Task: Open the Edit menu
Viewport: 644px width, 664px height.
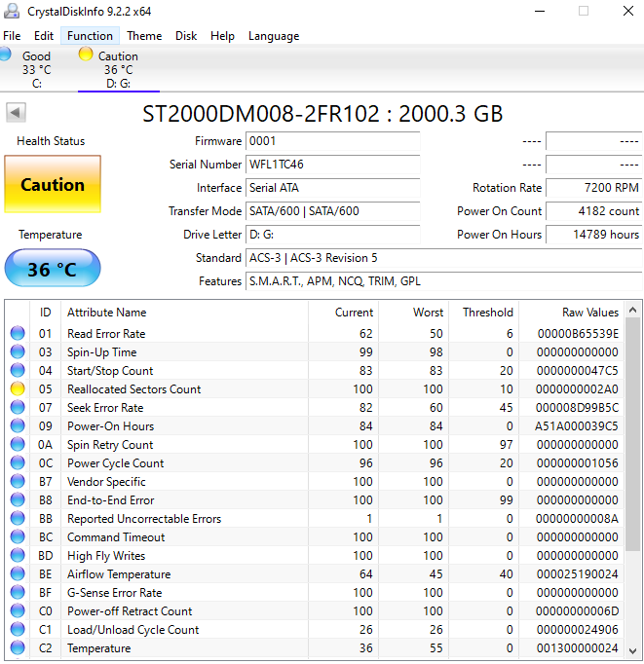Action: pyautogui.click(x=44, y=36)
